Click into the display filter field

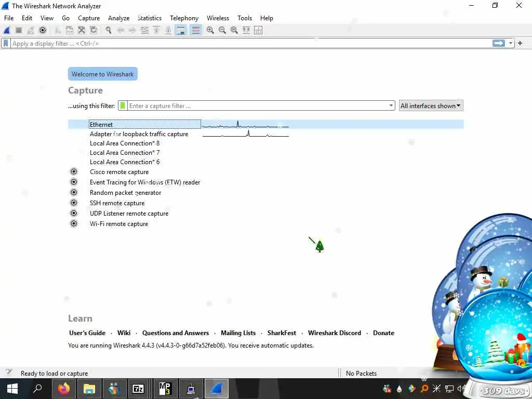pyautogui.click(x=251, y=44)
